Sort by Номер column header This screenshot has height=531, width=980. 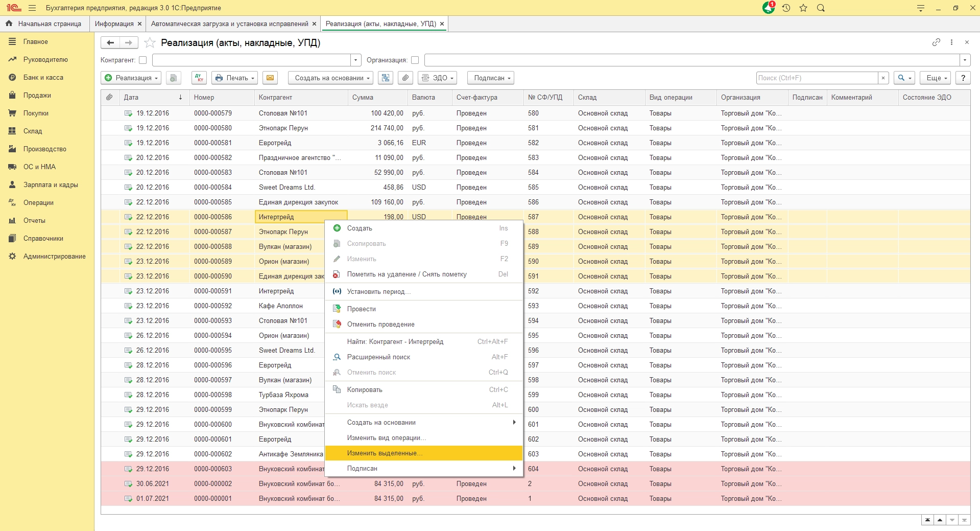click(x=222, y=98)
